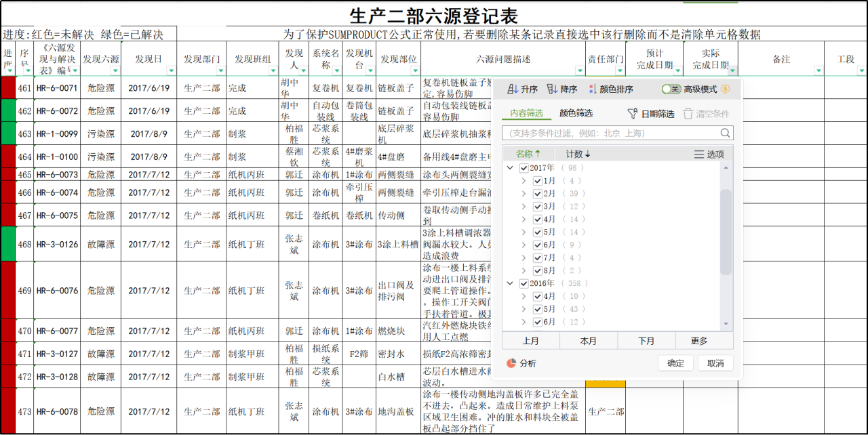Sort filter list by 计数 arrow
Viewport: 868px width, 435px height.
coord(587,154)
